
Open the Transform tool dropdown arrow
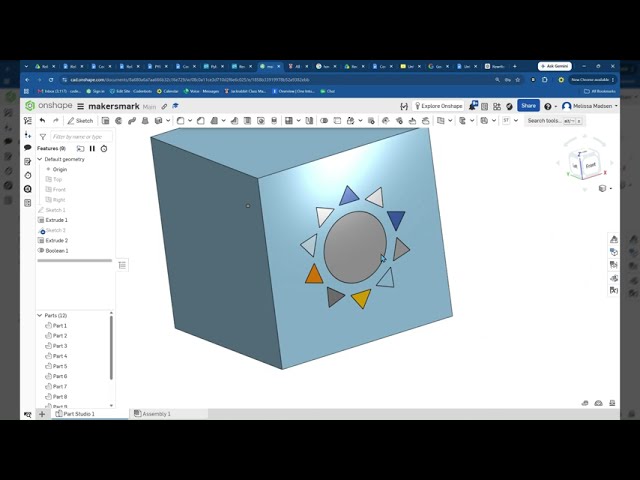360,120
